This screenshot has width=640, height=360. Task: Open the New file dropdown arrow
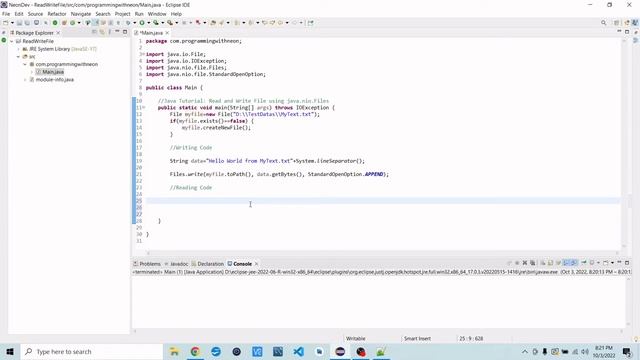click(12, 23)
